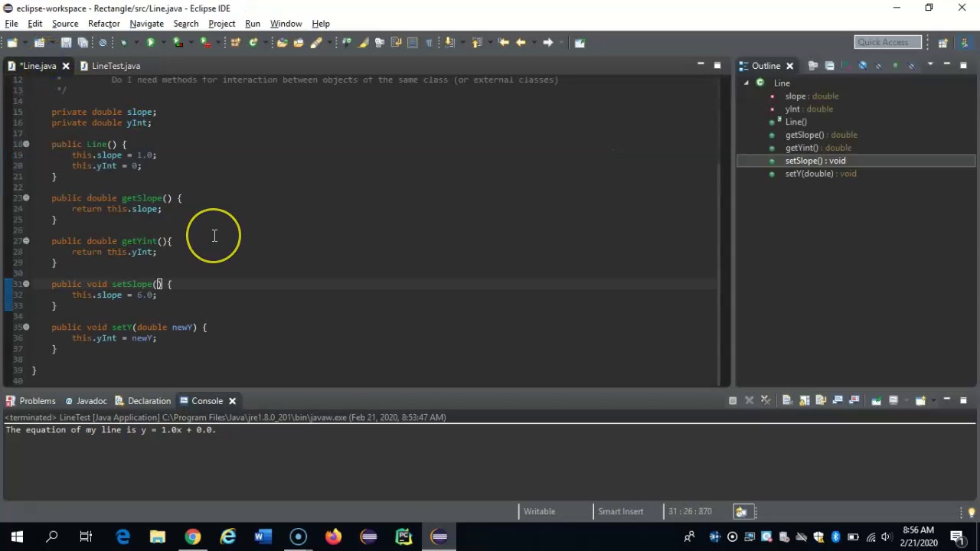The width and height of the screenshot is (980, 551).
Task: Click the Save toolbar icon
Action: (66, 42)
